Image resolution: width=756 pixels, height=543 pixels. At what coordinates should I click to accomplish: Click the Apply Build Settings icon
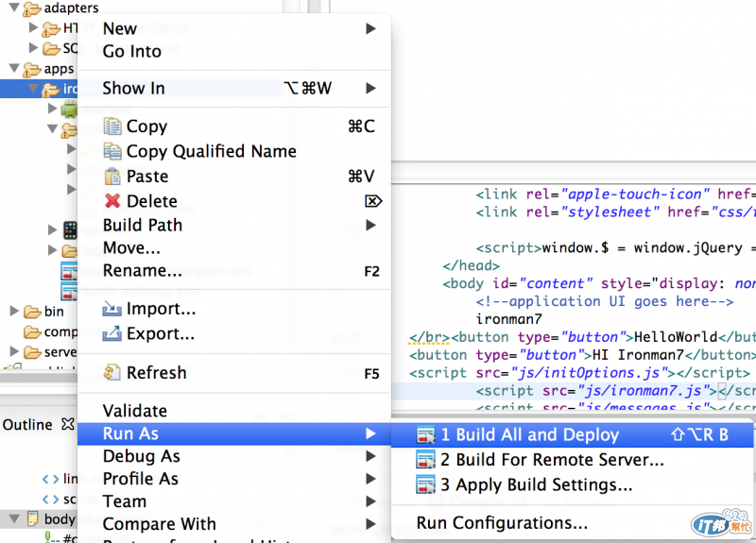425,484
